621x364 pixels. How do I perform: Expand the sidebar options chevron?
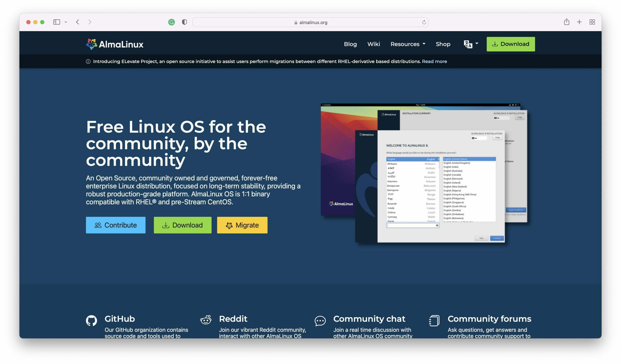(x=66, y=22)
